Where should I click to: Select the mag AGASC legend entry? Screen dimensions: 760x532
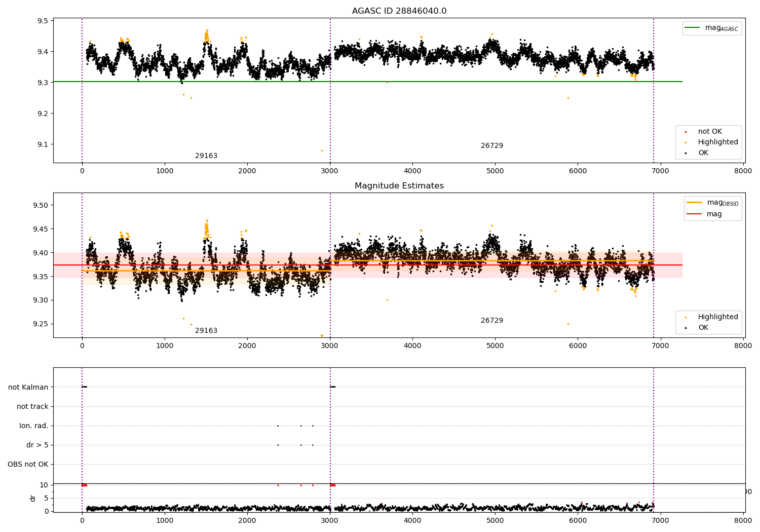pyautogui.click(x=712, y=28)
